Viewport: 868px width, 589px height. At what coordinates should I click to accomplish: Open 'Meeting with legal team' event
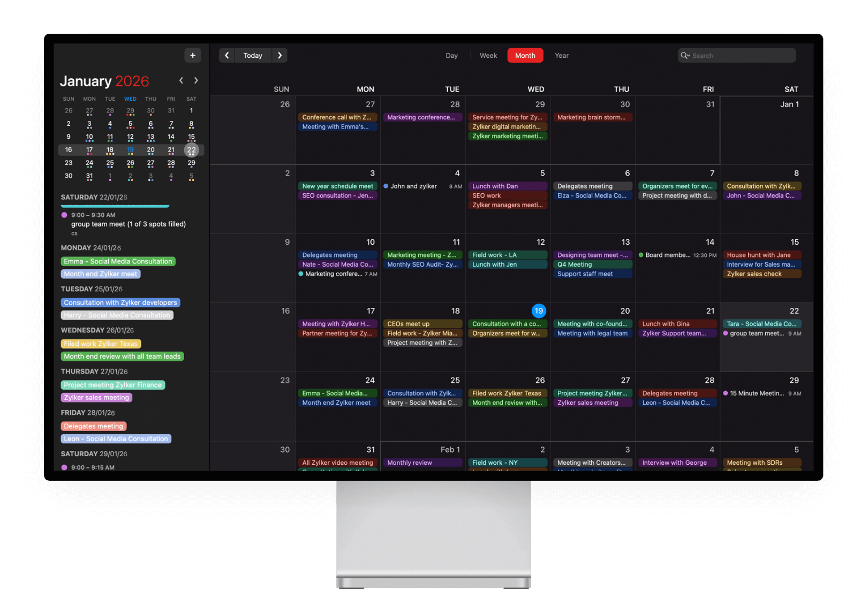(x=593, y=334)
